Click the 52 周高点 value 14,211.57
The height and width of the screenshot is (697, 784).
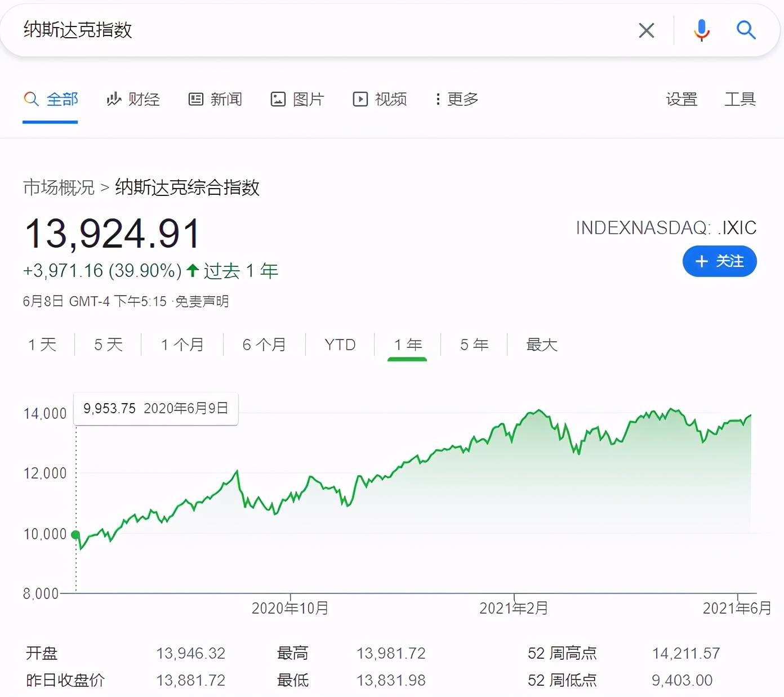point(686,654)
